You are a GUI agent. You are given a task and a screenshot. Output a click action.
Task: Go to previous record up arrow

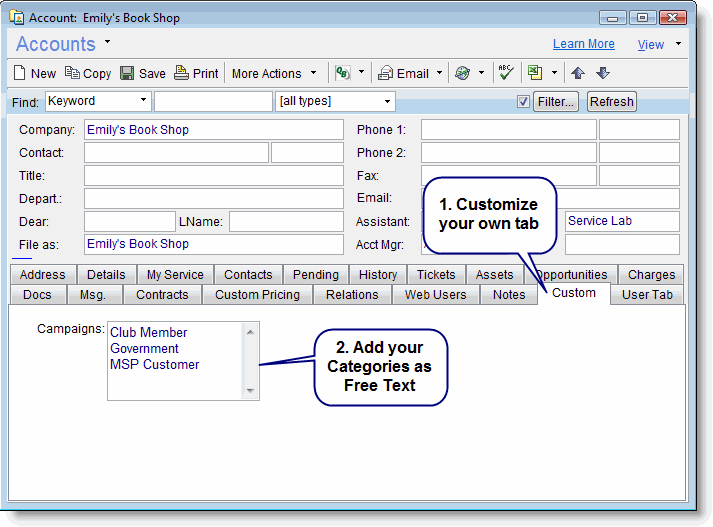click(x=578, y=73)
